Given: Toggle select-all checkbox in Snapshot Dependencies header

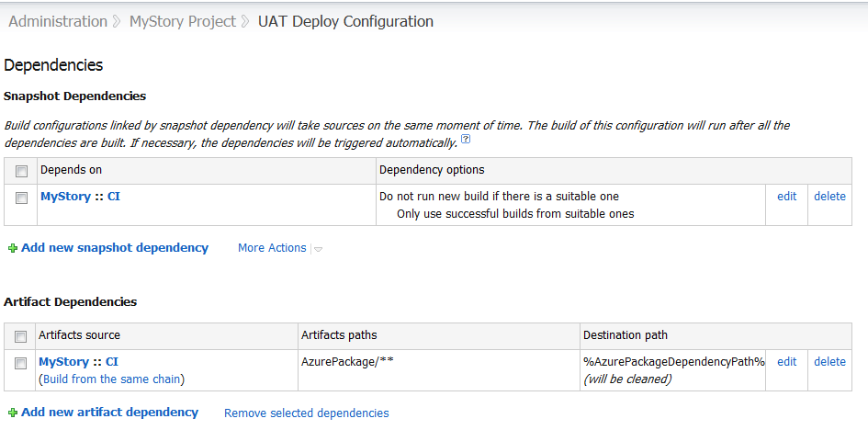Looking at the screenshot, I should tap(21, 171).
